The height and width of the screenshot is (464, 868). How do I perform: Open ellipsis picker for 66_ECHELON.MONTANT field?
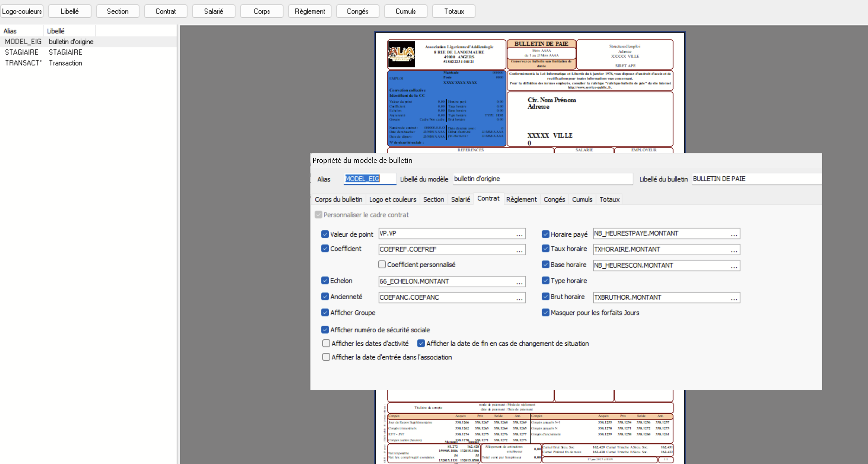(520, 282)
